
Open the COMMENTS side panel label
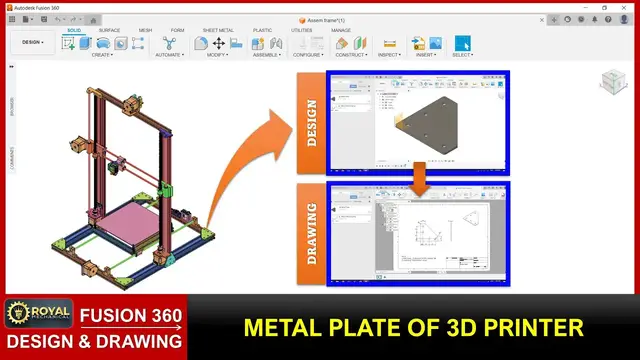pos(11,158)
